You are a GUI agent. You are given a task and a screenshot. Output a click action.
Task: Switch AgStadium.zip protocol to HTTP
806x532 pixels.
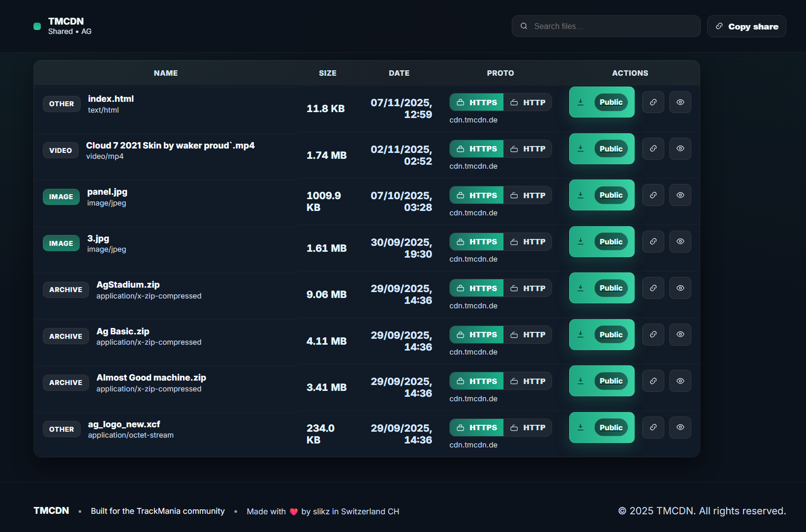pyautogui.click(x=527, y=288)
